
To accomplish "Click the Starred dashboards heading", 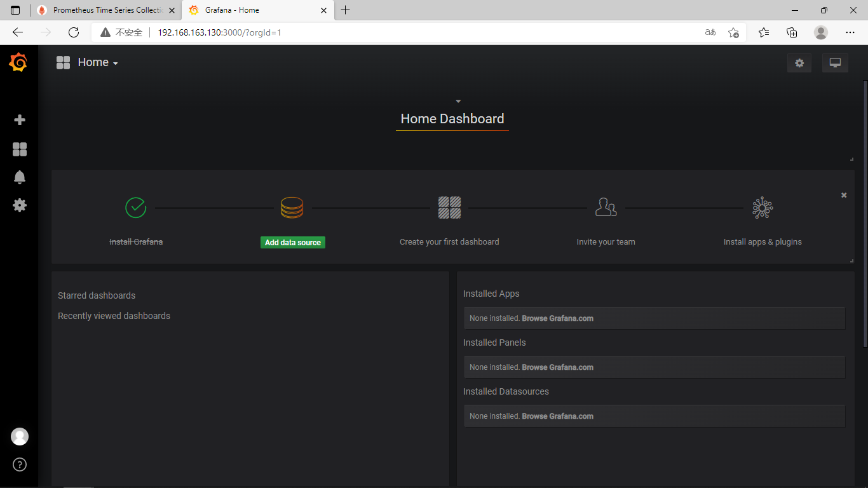I will [97, 295].
